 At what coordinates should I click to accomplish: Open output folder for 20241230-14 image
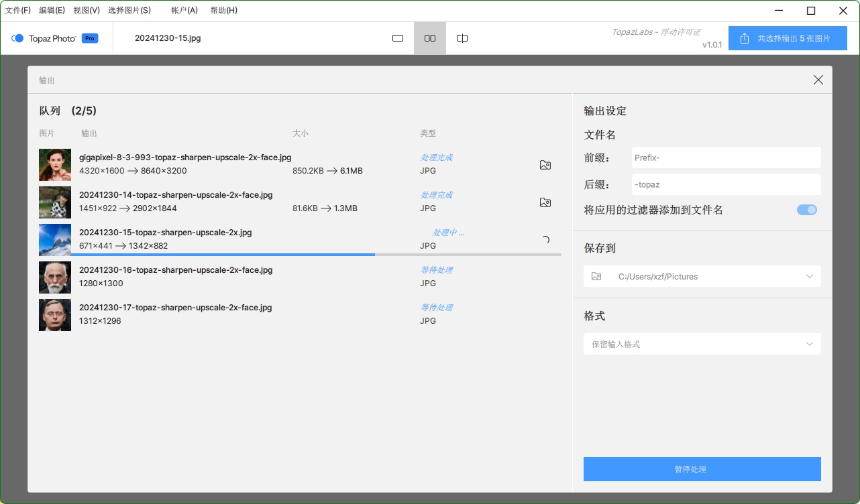(545, 202)
